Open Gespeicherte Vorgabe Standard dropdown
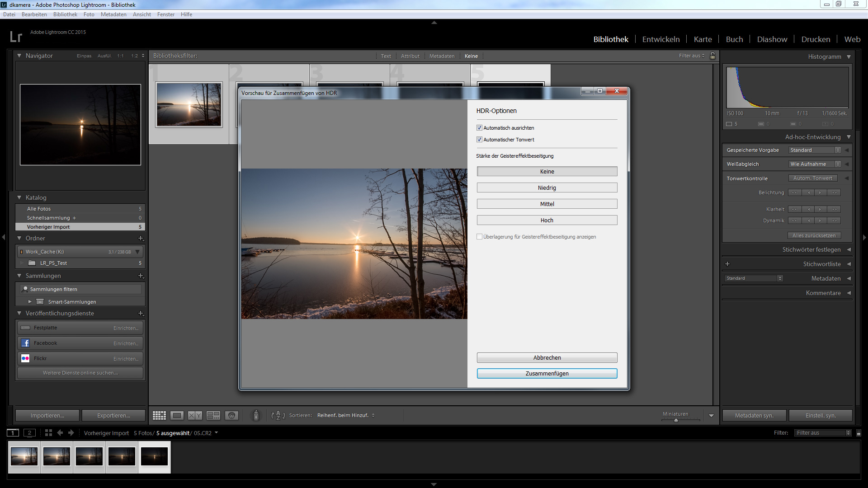Screen dimensions: 868x488 tap(815, 150)
